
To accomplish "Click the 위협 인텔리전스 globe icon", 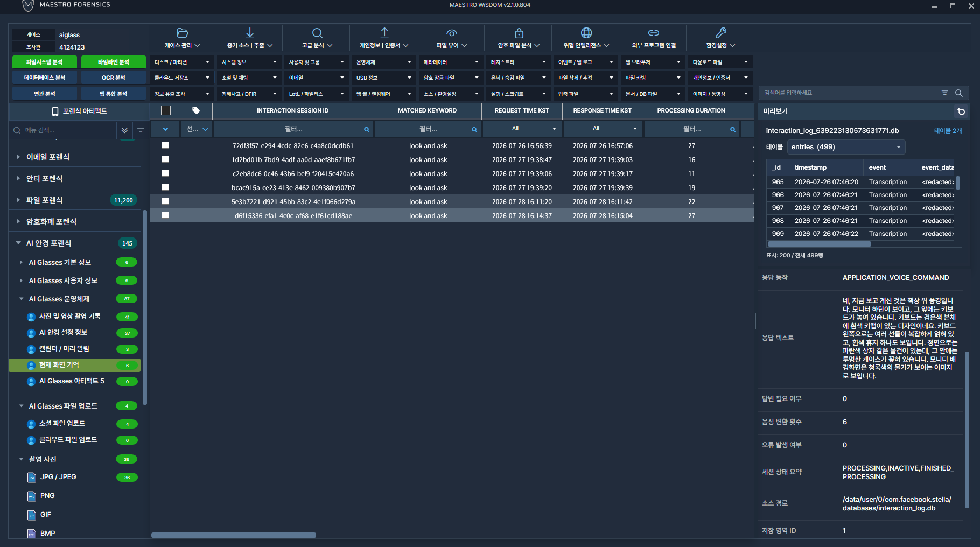I will tap(586, 33).
